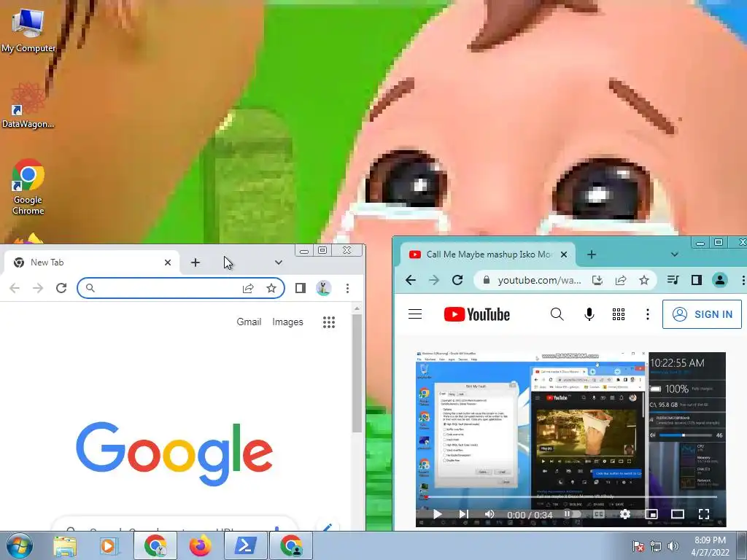Open Windows Start menu
Image resolution: width=747 pixels, height=560 pixels.
[x=20, y=545]
